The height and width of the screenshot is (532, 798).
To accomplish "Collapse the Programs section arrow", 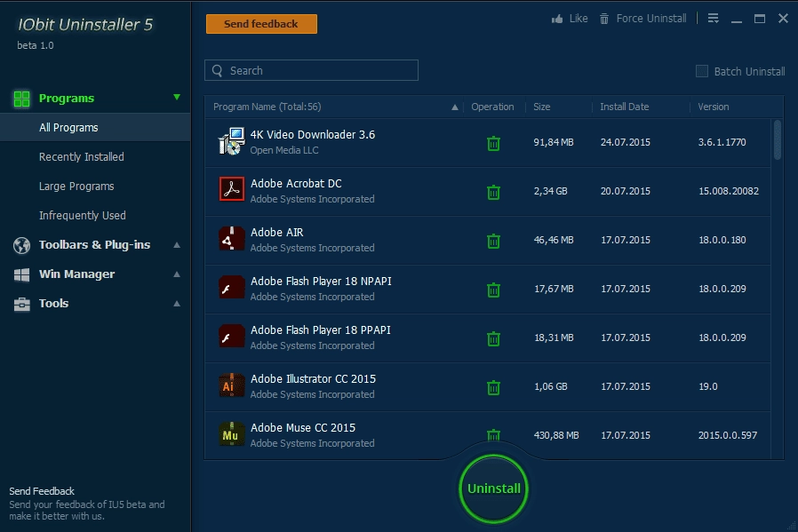I will point(177,97).
